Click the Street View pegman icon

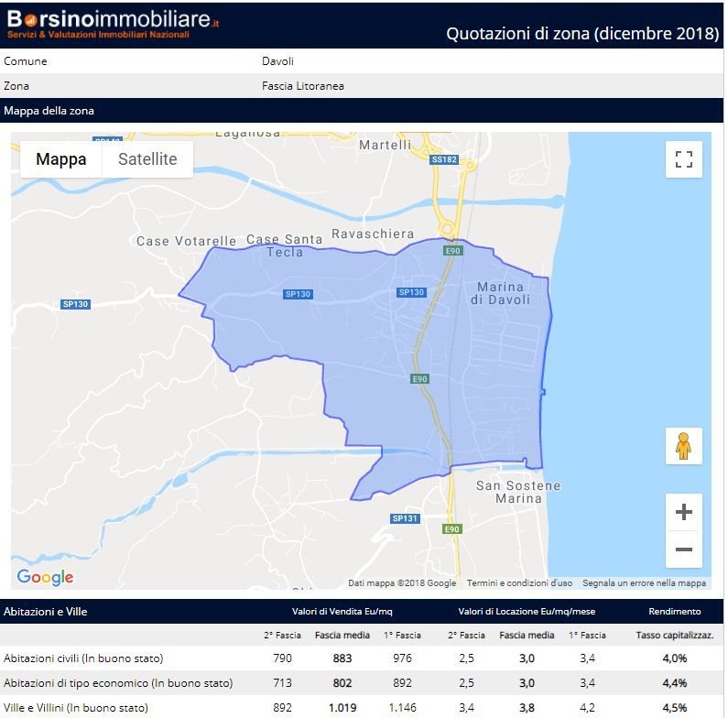[x=683, y=446]
